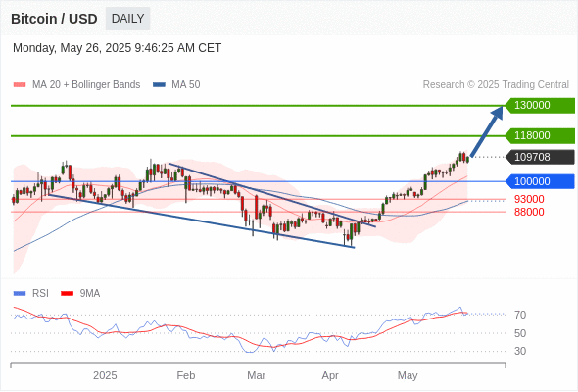The width and height of the screenshot is (578, 392).
Task: Click the DAILY timeframe badge
Action: (127, 19)
